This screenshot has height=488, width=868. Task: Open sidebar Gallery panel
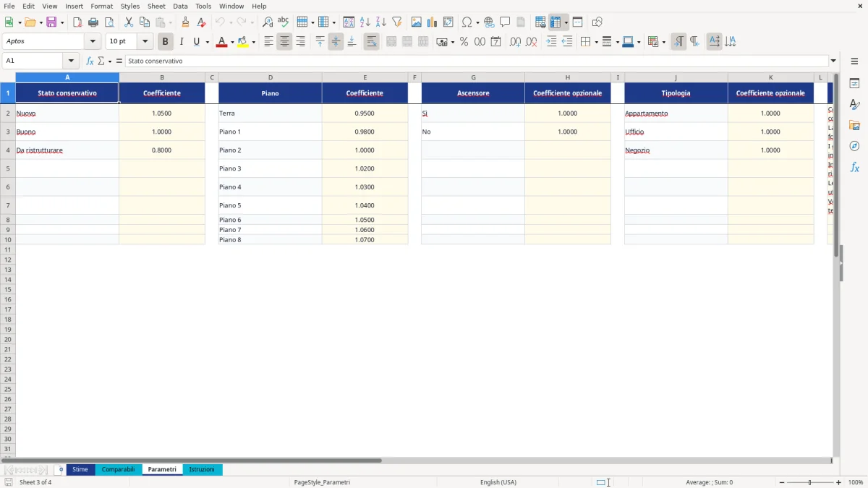(x=854, y=125)
